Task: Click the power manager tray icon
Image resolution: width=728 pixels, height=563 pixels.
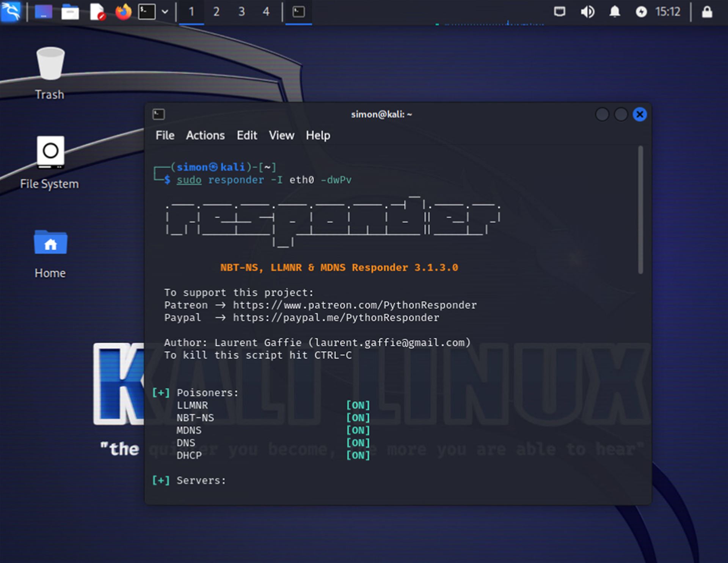Action: 641,12
